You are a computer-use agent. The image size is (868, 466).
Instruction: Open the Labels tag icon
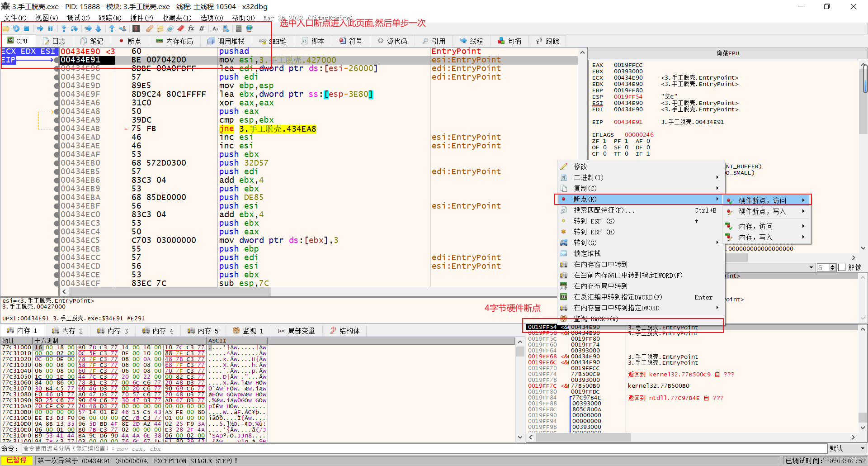170,29
